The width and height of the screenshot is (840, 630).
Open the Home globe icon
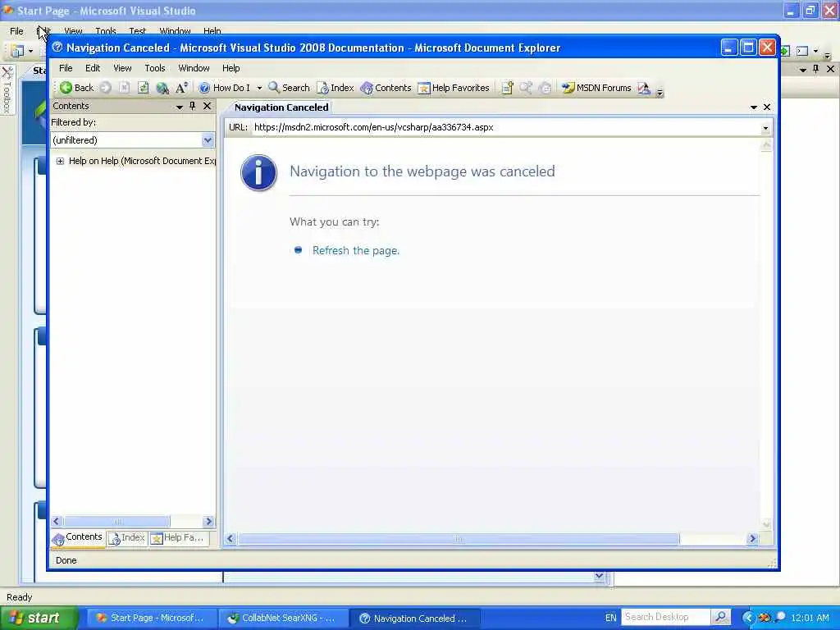click(x=162, y=88)
